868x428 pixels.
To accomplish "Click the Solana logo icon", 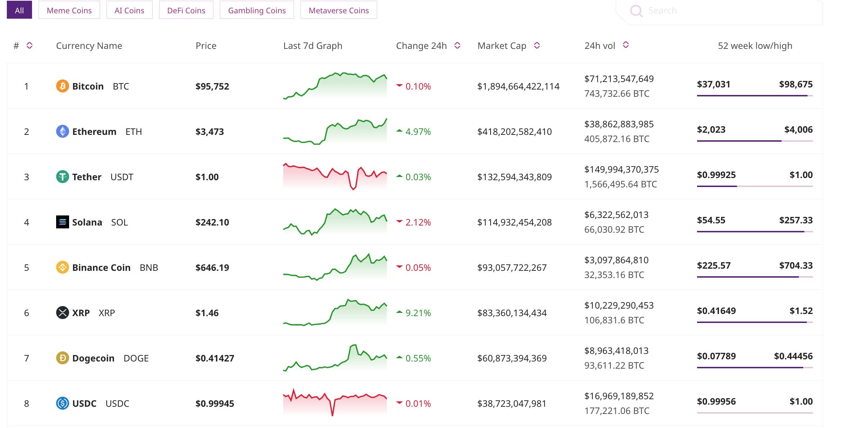I will point(62,222).
